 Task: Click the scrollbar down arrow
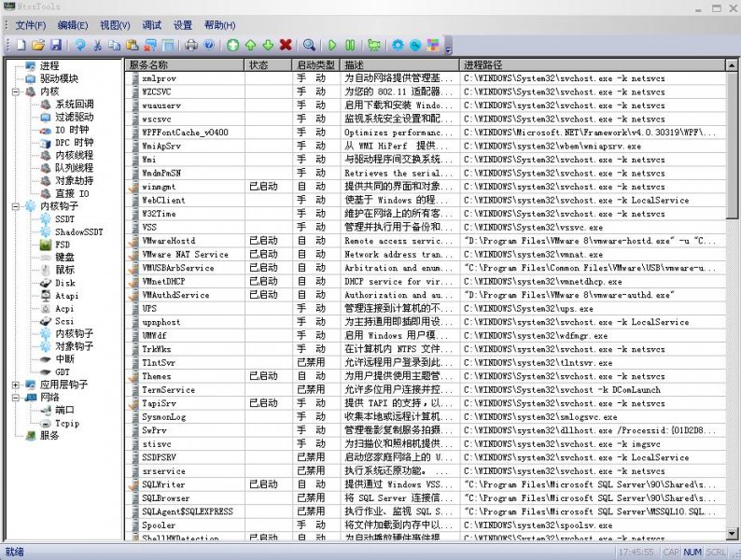coord(732,535)
